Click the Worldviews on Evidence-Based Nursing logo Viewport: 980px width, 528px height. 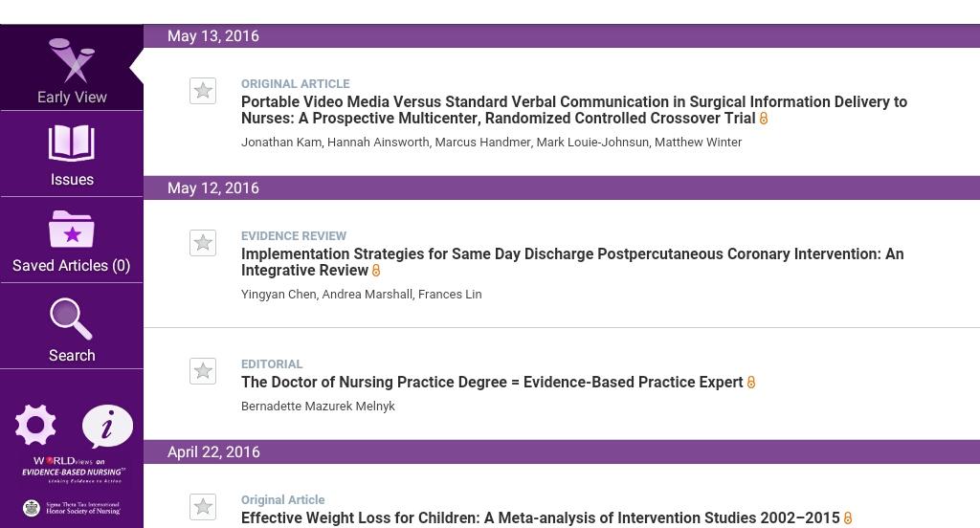point(73,469)
